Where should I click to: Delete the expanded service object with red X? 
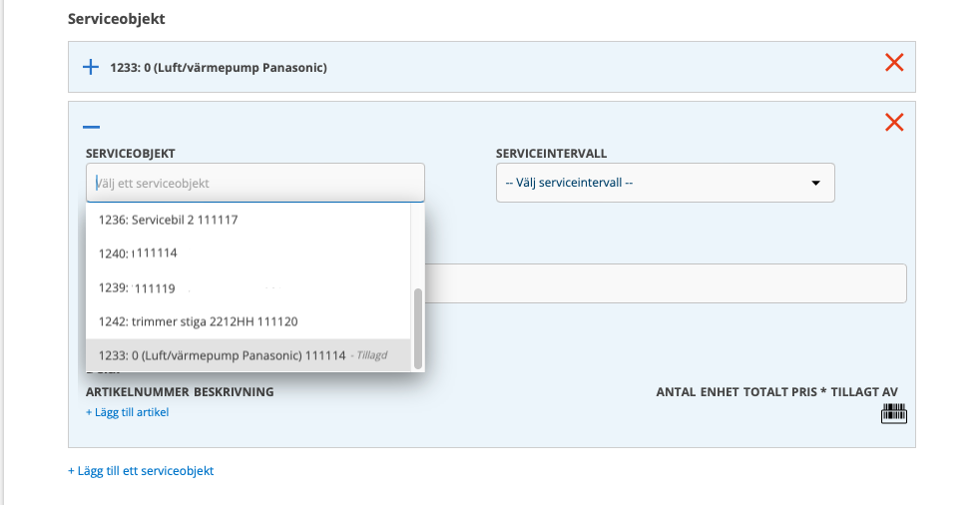point(894,123)
